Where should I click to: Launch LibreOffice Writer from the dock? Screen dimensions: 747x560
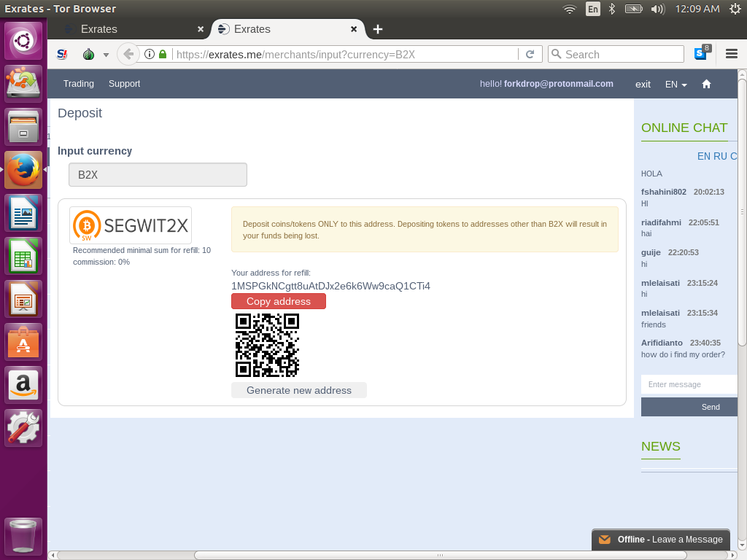point(23,214)
